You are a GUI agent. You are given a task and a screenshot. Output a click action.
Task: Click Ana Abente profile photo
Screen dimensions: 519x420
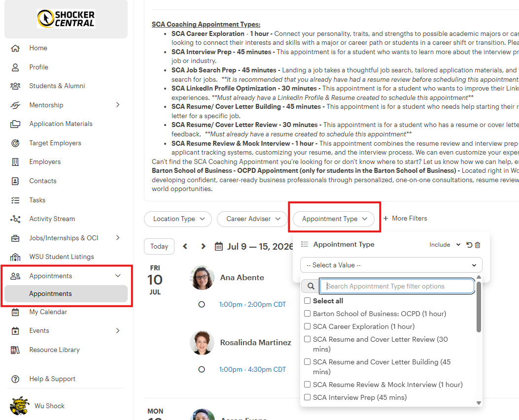tap(202, 278)
